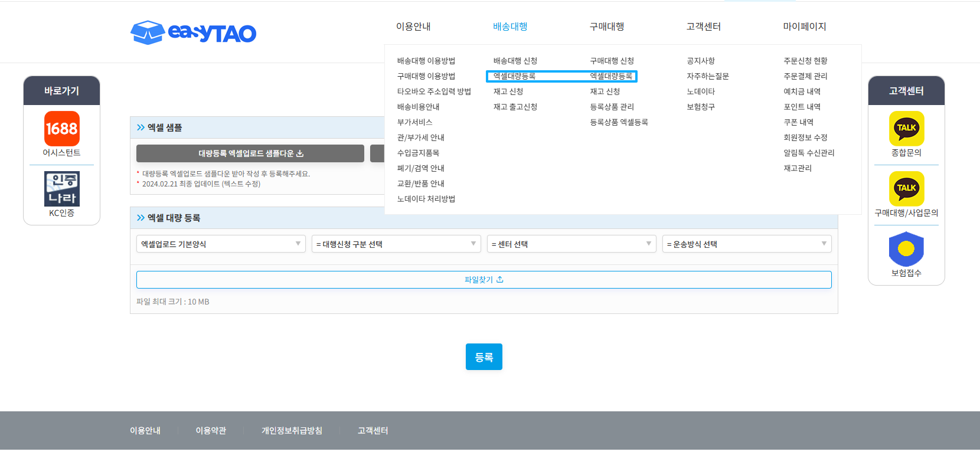Open KakaoTalk 구매대행/사업문의 icon

[x=906, y=189]
